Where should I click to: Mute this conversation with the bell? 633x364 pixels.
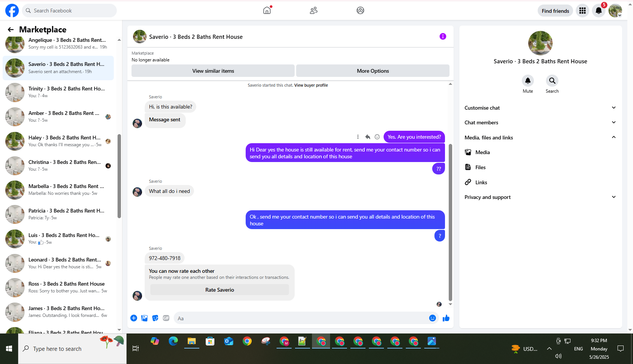528,81
